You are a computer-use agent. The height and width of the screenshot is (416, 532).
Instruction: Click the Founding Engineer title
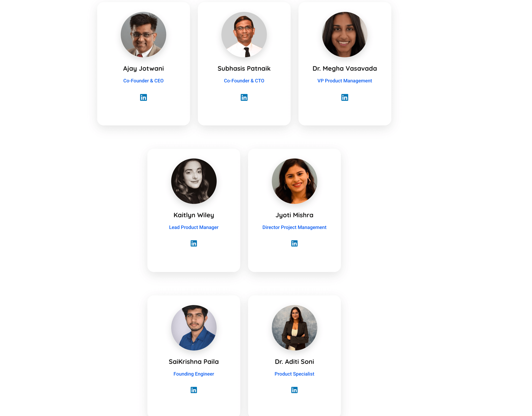(193, 374)
